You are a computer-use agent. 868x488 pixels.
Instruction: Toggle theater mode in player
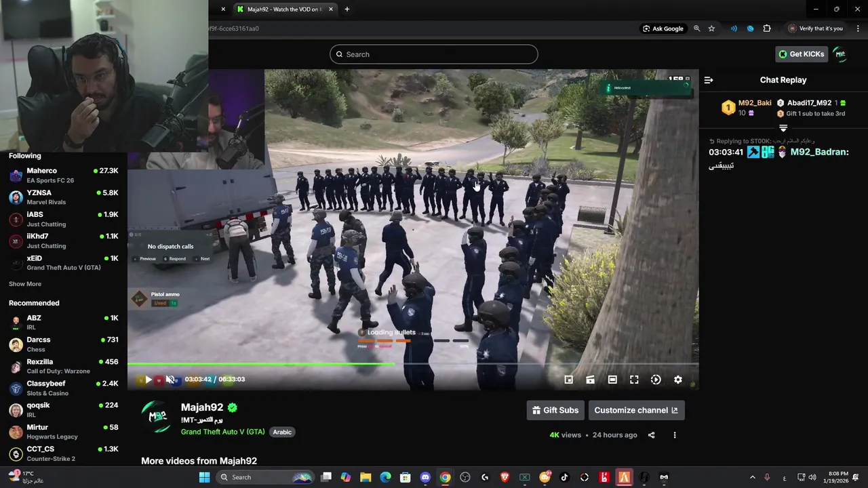pos(612,380)
